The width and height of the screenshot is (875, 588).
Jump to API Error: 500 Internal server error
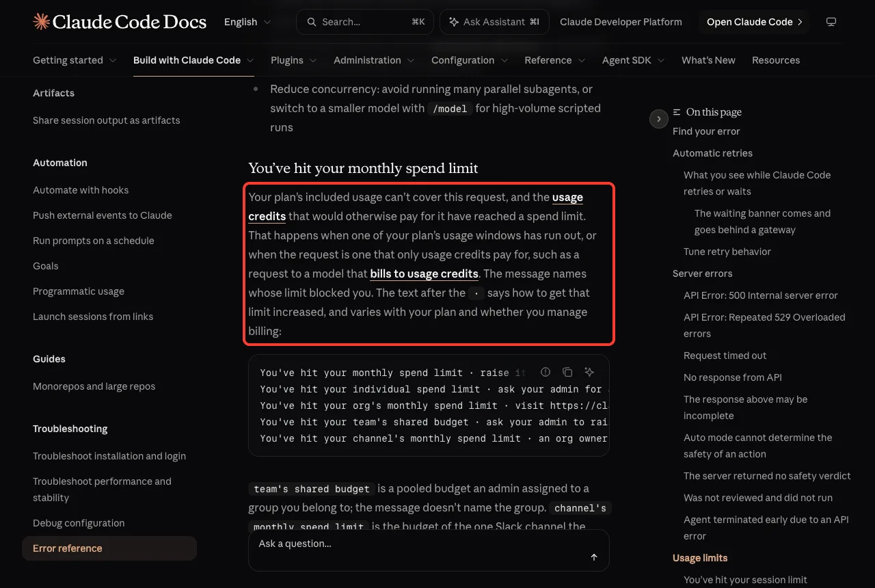tap(761, 295)
